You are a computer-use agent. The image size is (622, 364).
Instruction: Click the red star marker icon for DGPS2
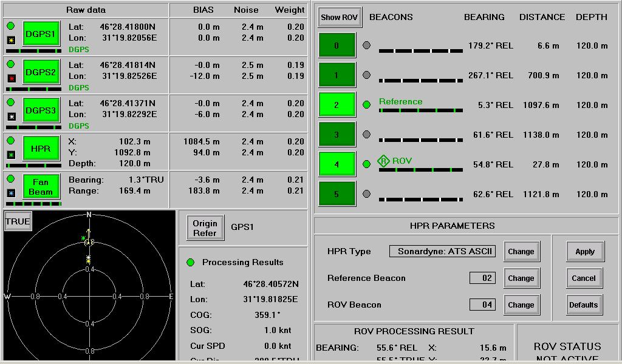pyautogui.click(x=11, y=78)
